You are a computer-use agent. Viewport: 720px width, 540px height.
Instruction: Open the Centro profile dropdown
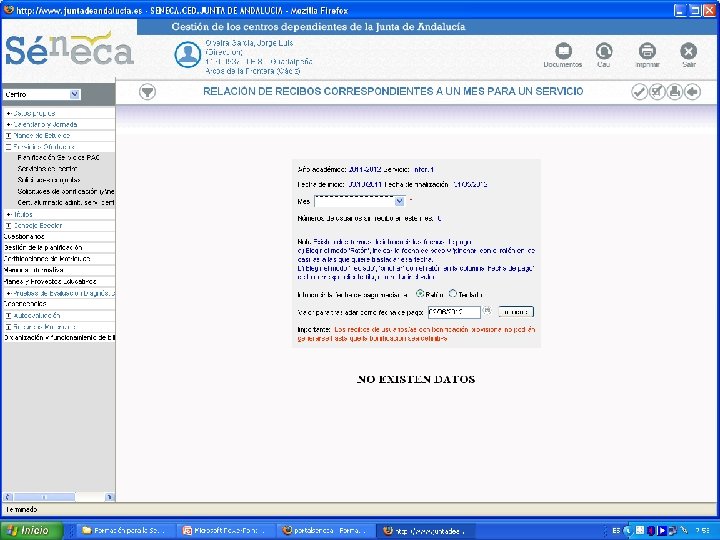[x=42, y=94]
